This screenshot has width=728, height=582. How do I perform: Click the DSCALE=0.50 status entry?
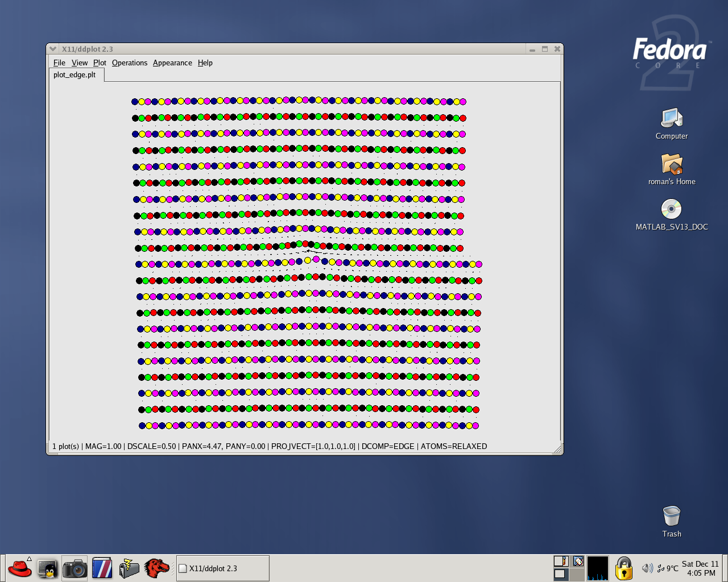point(151,446)
